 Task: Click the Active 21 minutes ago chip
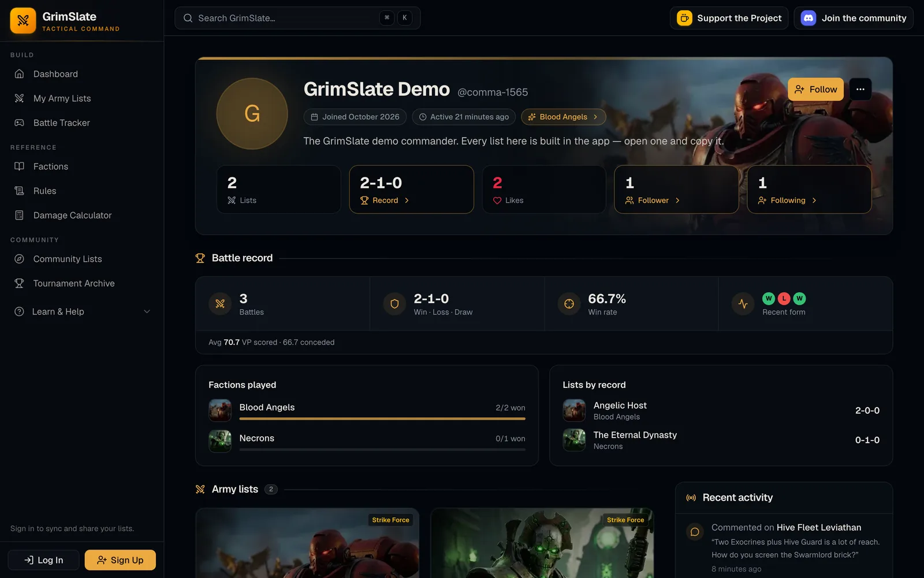coord(464,117)
